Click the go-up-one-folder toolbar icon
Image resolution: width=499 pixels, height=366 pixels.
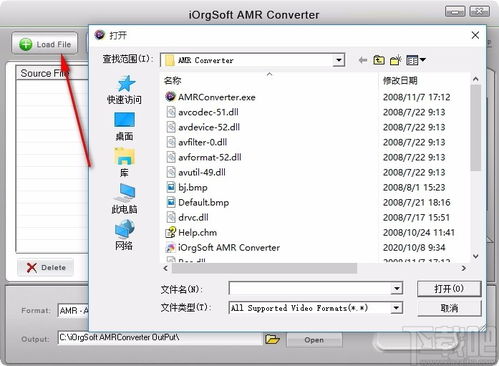point(379,60)
